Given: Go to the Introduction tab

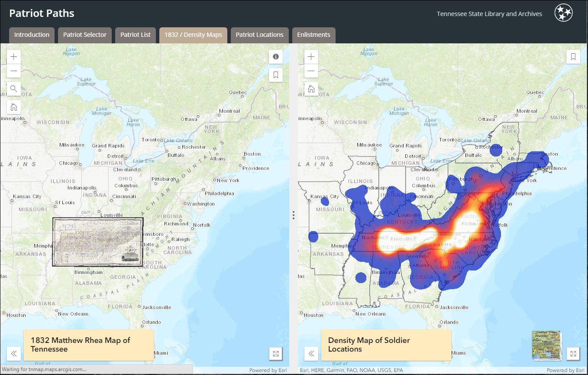Looking at the screenshot, I should tap(31, 35).
